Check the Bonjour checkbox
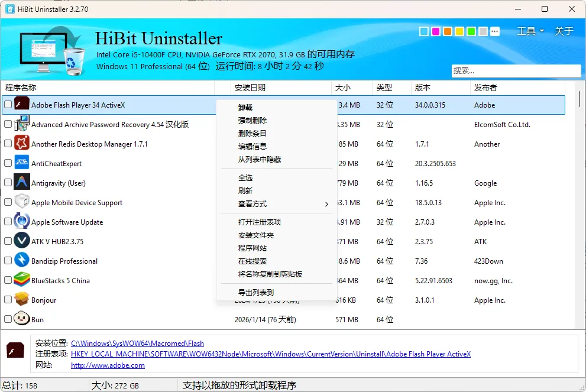Viewport: 586px width, 392px height. click(x=8, y=300)
